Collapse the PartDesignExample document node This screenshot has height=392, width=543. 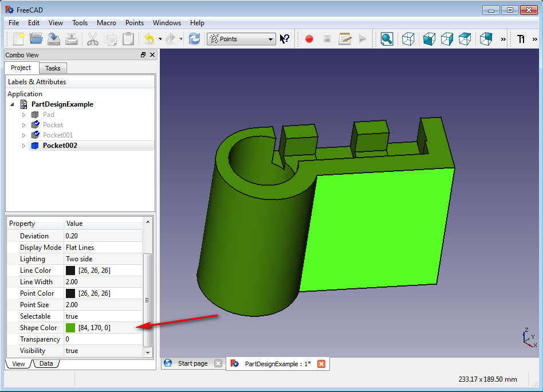[13, 104]
